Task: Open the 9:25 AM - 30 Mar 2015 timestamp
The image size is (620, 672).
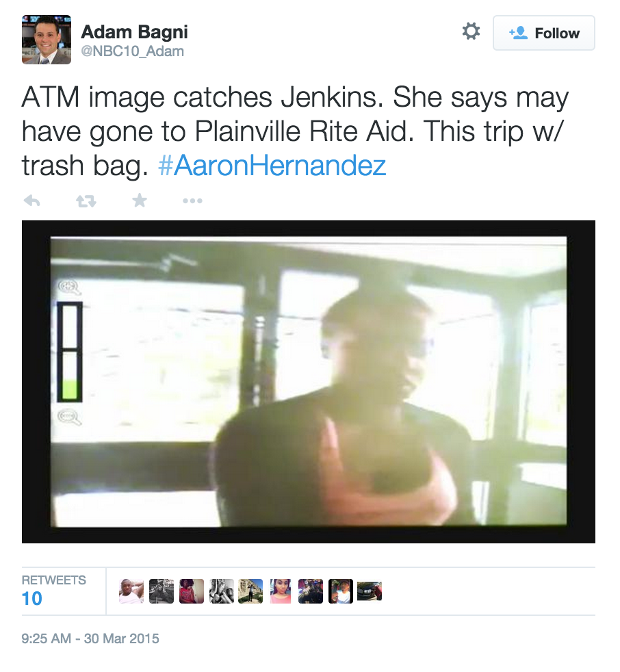Action: tap(90, 638)
